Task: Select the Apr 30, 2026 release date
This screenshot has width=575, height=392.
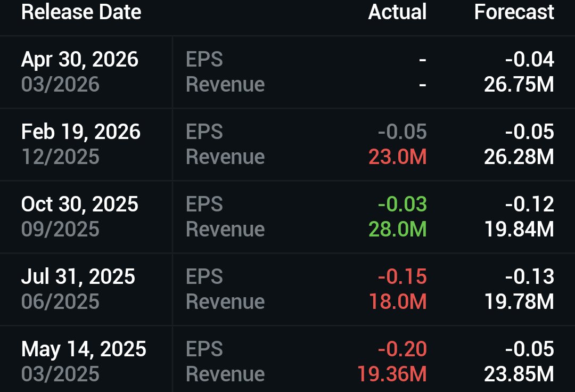Action: (80, 59)
